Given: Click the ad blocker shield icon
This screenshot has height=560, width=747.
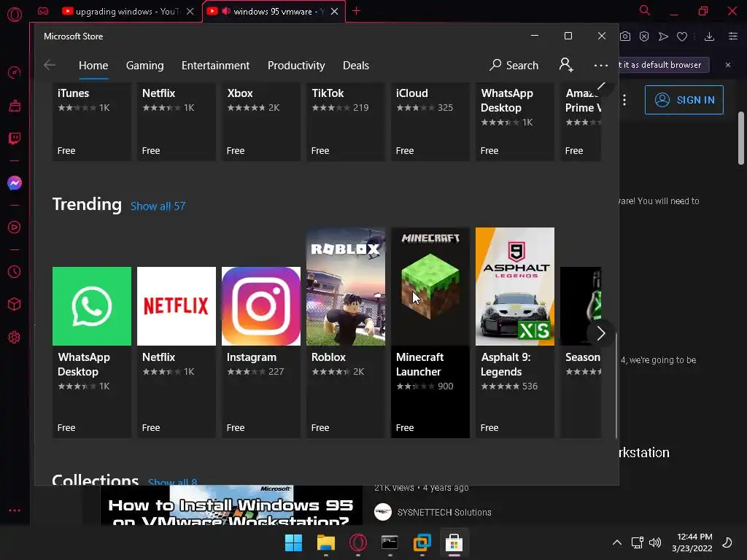Looking at the screenshot, I should coord(644,36).
